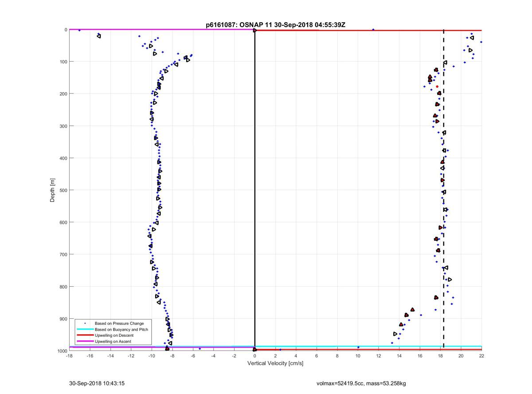Click depth-axis tick label '300'

tap(63, 126)
